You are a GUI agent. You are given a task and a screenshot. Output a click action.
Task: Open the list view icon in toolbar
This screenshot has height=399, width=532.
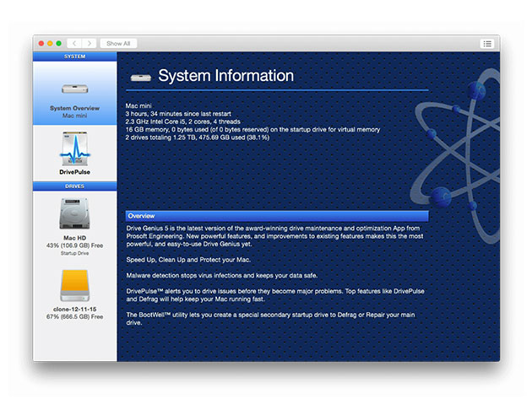click(x=487, y=44)
